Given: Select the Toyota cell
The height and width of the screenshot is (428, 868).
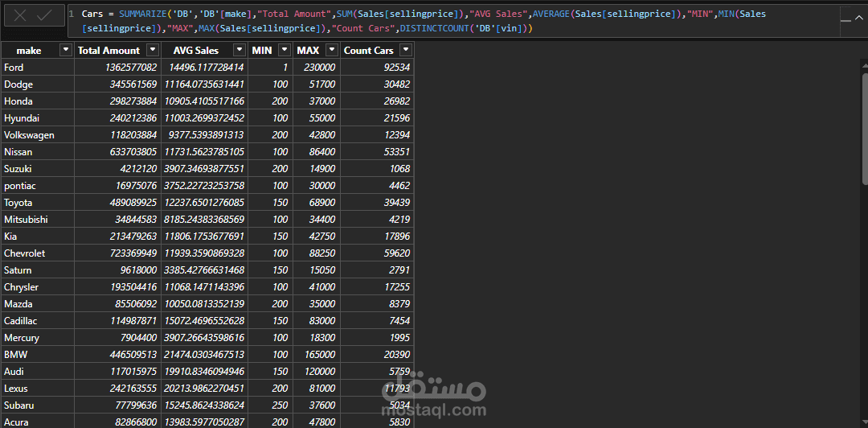Looking at the screenshot, I should pyautogui.click(x=38, y=203).
